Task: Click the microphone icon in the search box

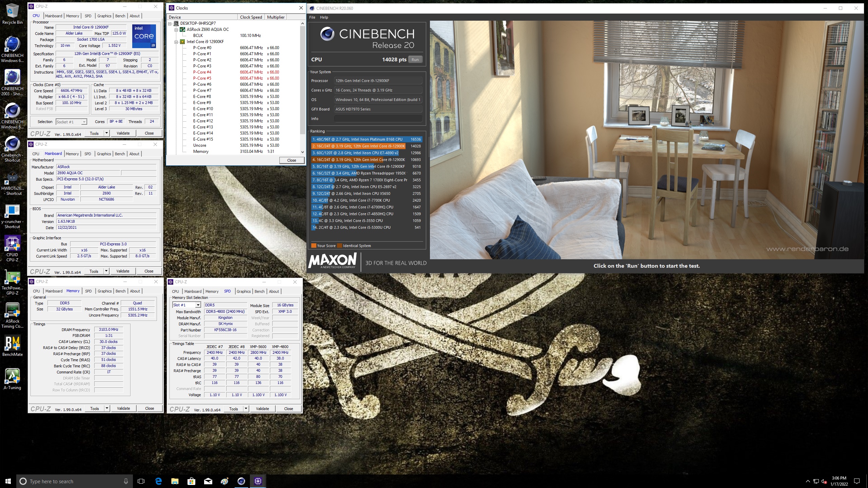Action: click(126, 481)
